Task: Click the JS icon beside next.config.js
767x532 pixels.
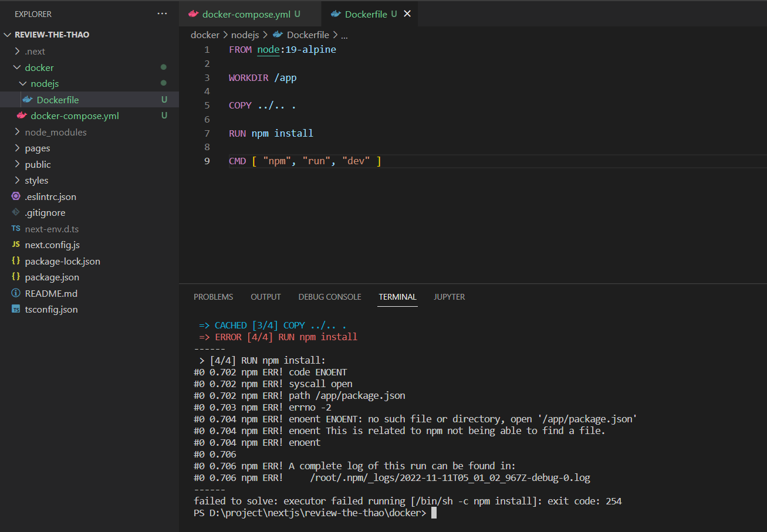Action: pyautogui.click(x=16, y=245)
